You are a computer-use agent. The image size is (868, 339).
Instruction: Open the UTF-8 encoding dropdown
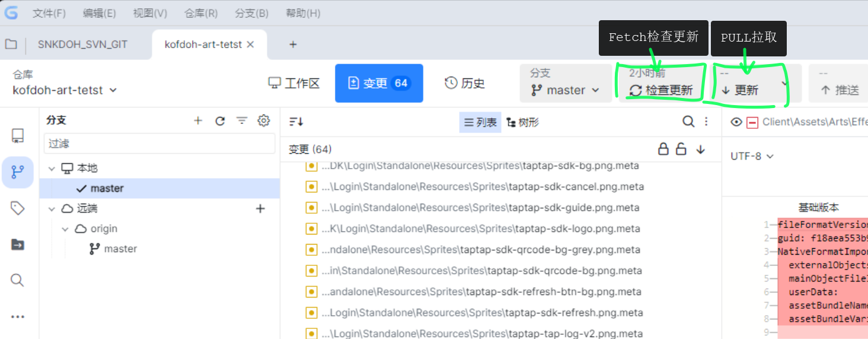(752, 156)
